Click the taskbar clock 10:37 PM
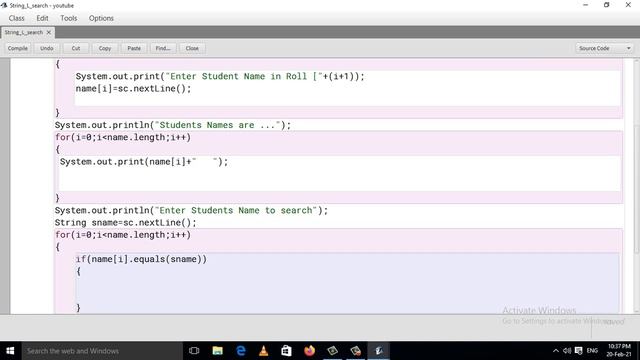640x360 pixels. pyautogui.click(x=619, y=350)
